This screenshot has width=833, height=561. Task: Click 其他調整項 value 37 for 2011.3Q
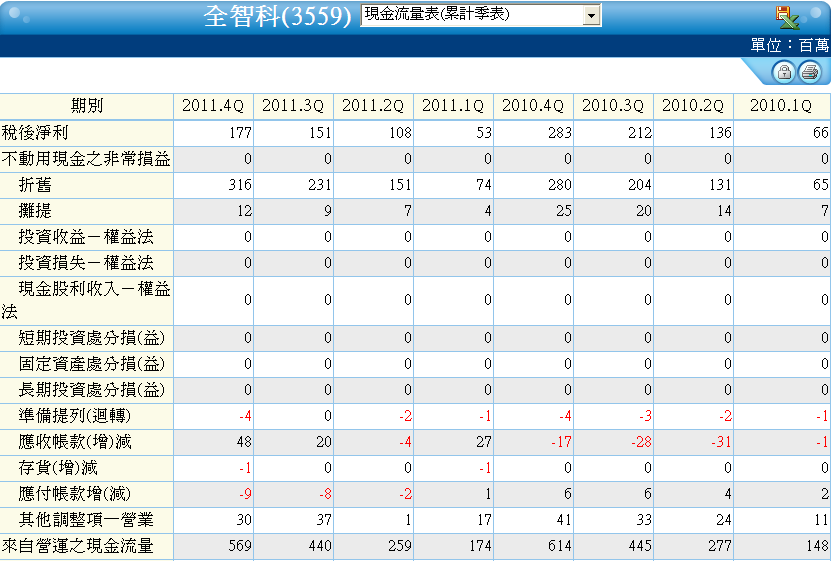coord(324,520)
